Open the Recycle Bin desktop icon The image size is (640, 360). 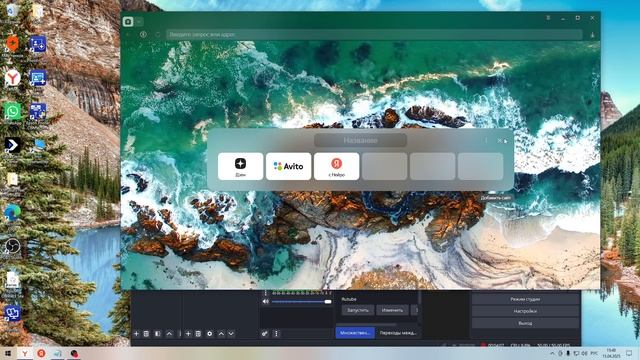(13, 12)
